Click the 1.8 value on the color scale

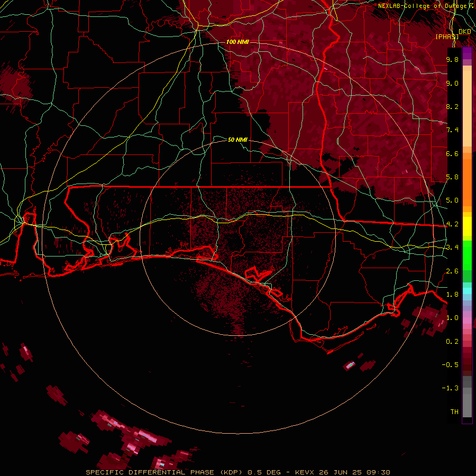(452, 295)
